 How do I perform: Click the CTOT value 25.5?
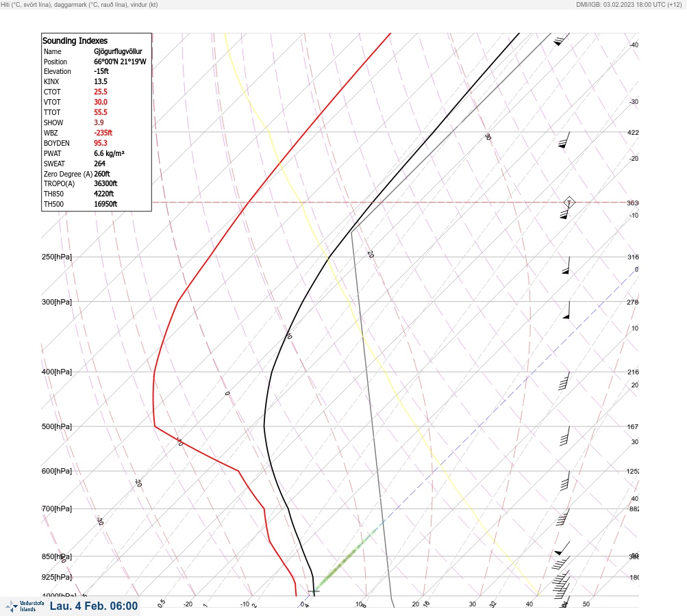100,92
